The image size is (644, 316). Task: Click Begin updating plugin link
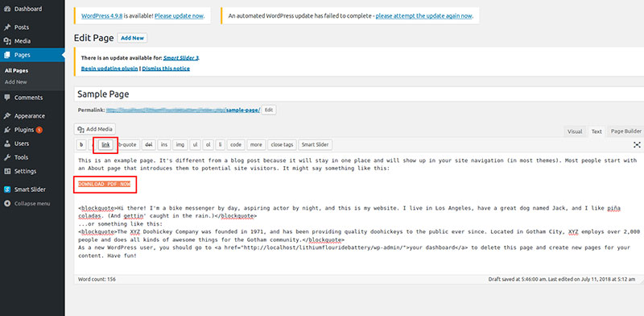click(x=109, y=69)
